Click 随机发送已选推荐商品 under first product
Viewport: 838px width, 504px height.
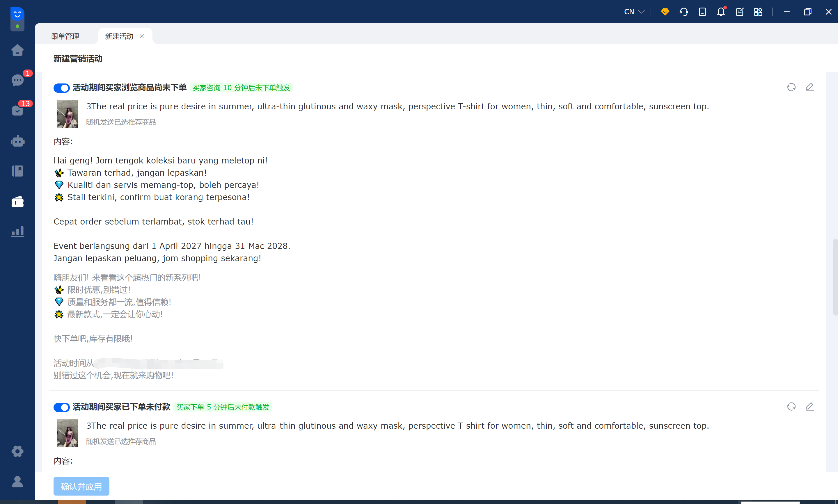[121, 122]
